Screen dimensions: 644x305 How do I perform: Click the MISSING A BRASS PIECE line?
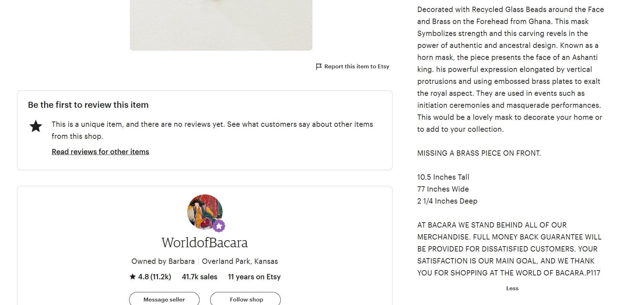[479, 153]
